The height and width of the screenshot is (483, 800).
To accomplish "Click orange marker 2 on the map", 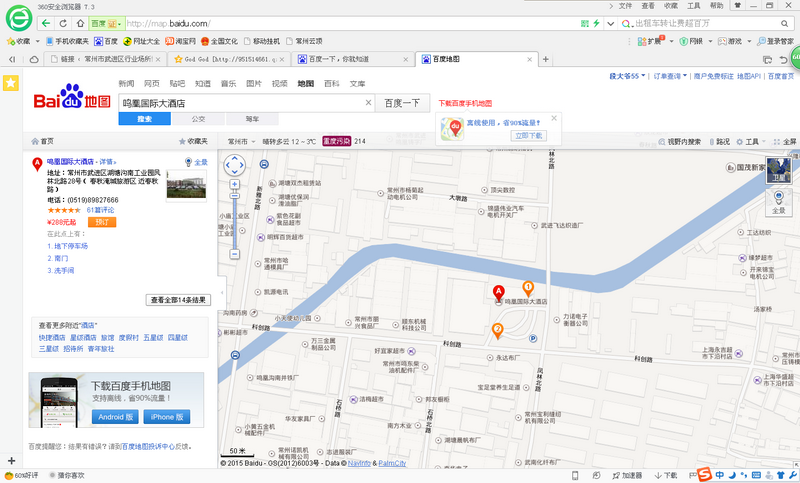I will click(497, 331).
